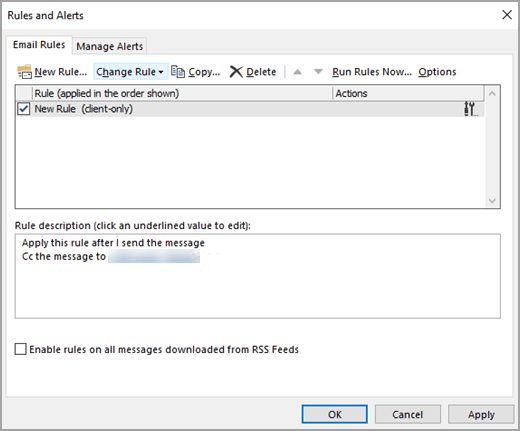Close the Rules and Alerts dialog
This screenshot has height=431, width=520.
tap(507, 15)
